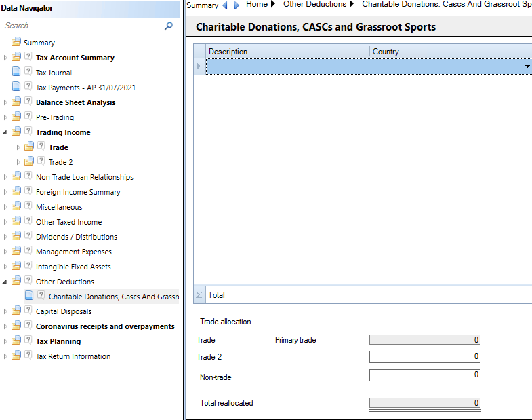Click help icon beside Tax Planning
The height and width of the screenshot is (420, 532).
[28, 341]
